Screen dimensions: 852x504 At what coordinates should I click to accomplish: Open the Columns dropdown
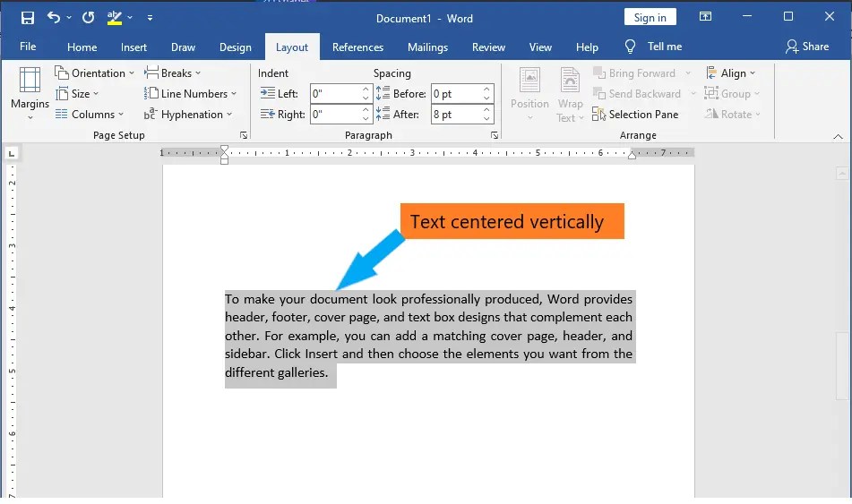[90, 114]
